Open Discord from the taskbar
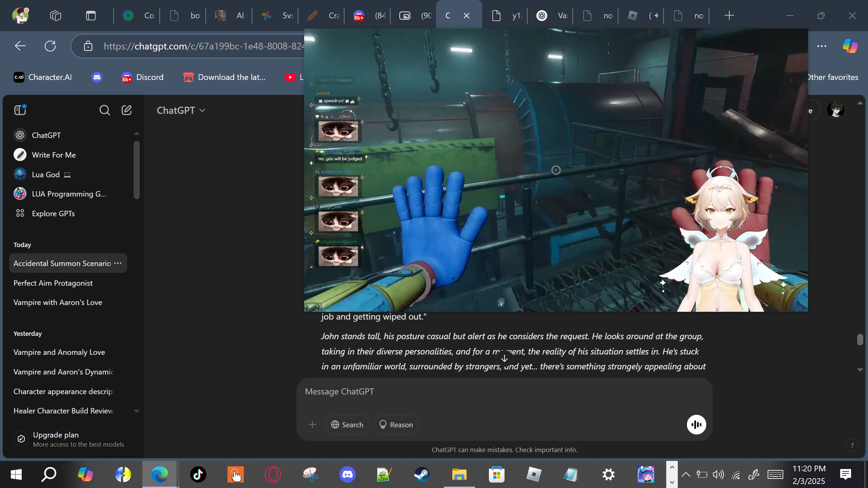Image resolution: width=868 pixels, height=488 pixels. click(348, 474)
